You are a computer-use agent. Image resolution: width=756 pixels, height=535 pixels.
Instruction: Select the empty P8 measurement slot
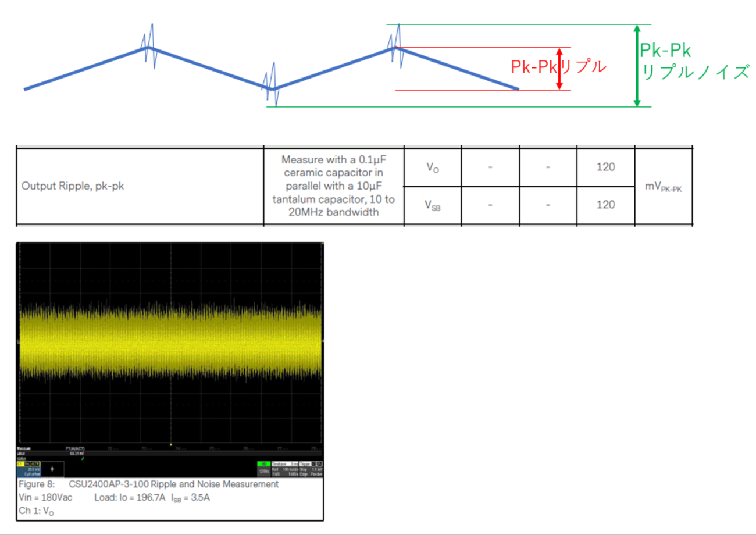coord(317,448)
